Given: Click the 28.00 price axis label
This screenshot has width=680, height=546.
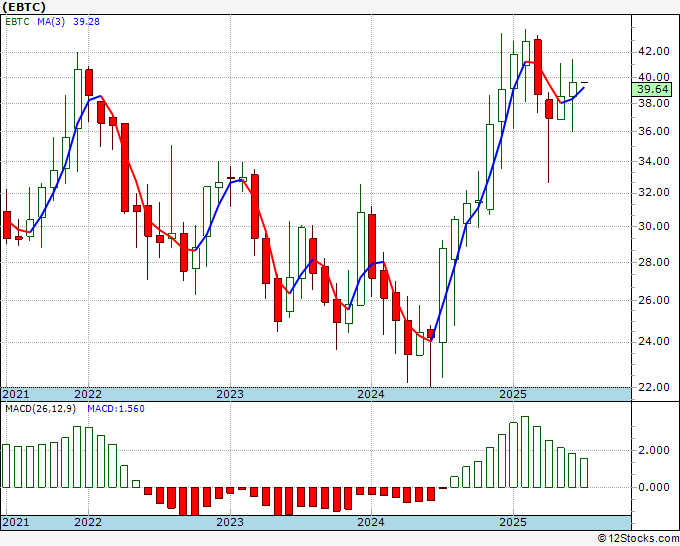Looking at the screenshot, I should pyautogui.click(x=654, y=262).
